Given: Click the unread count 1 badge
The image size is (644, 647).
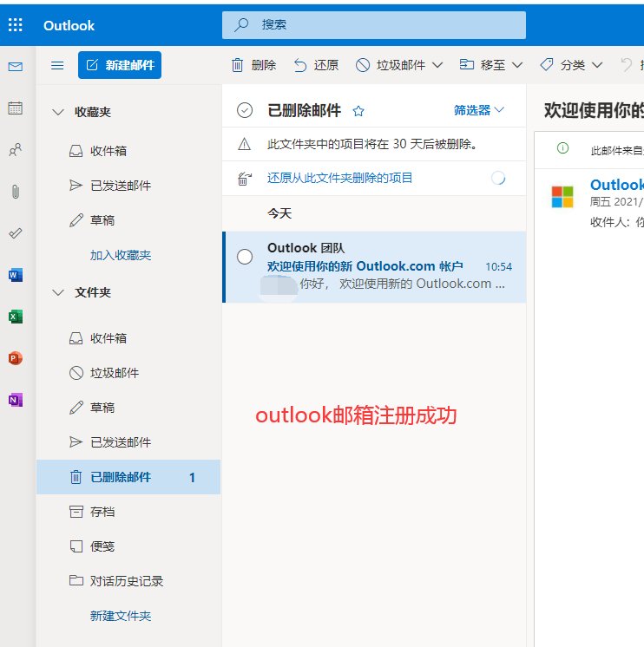Looking at the screenshot, I should point(192,477).
